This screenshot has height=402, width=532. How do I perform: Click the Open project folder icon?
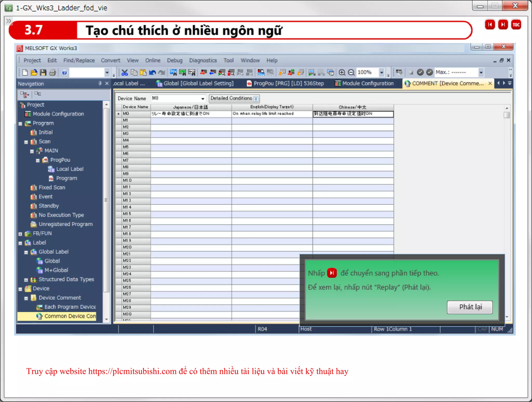tap(34, 73)
